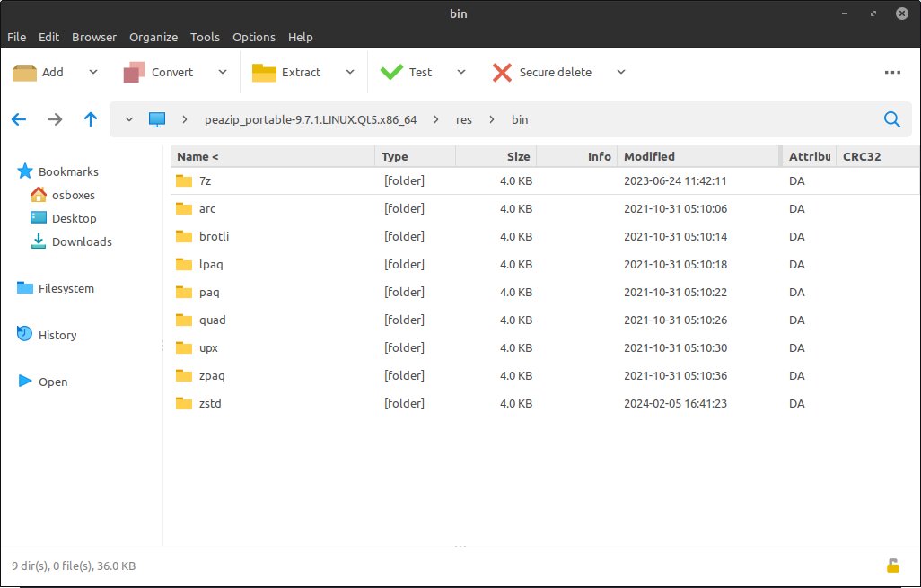Click the Bookmarks star icon

click(24, 171)
